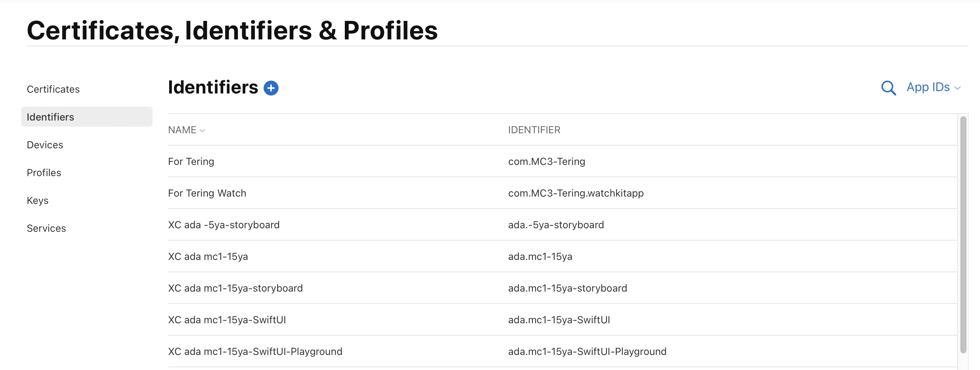Navigate to Keys in sidebar

point(37,200)
